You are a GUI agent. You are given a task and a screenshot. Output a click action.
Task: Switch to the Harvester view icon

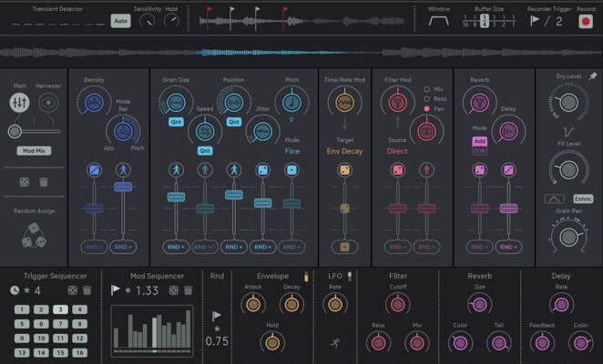pyautogui.click(x=47, y=103)
